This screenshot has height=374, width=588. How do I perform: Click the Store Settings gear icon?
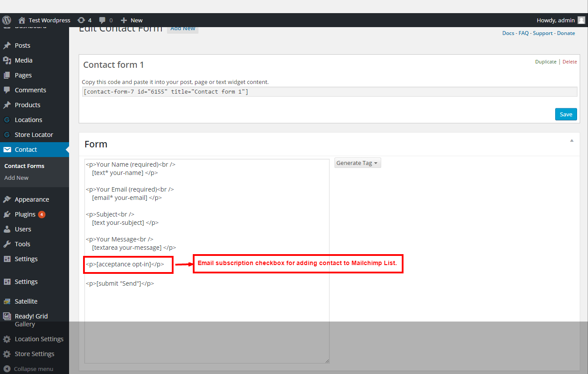[7, 354]
